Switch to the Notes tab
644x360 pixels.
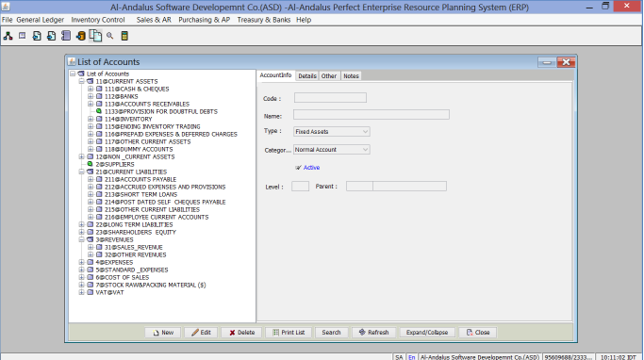click(351, 76)
